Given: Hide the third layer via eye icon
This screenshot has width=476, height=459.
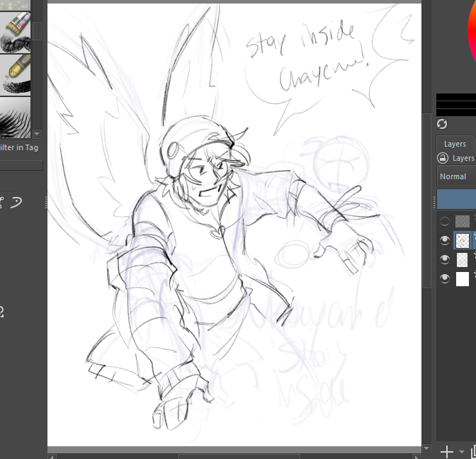Looking at the screenshot, I should coord(445,259).
